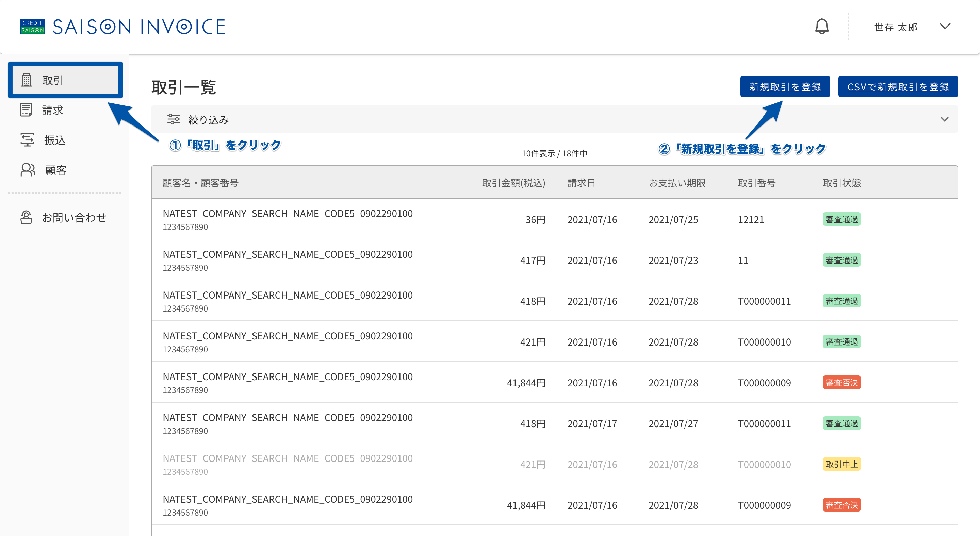This screenshot has width=980, height=536.
Task: Click 新規取引を登録 button
Action: pyautogui.click(x=785, y=87)
